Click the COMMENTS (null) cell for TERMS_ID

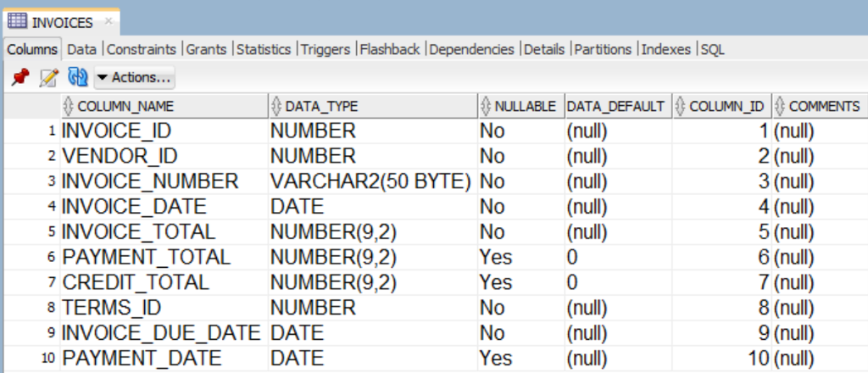click(819, 308)
